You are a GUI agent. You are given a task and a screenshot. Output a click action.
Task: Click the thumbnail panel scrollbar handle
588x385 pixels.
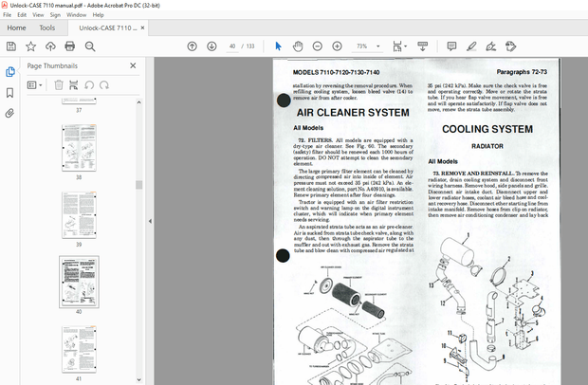point(139,185)
